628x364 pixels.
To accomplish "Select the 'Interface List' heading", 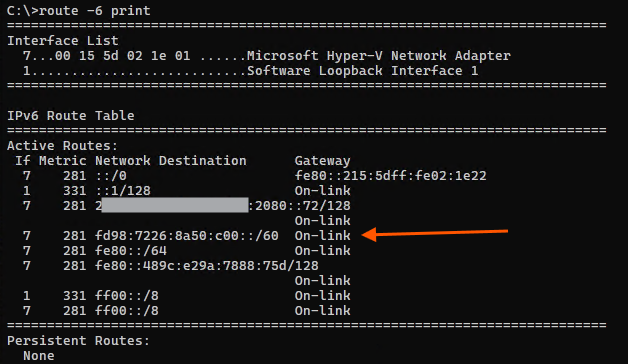I will (63, 40).
